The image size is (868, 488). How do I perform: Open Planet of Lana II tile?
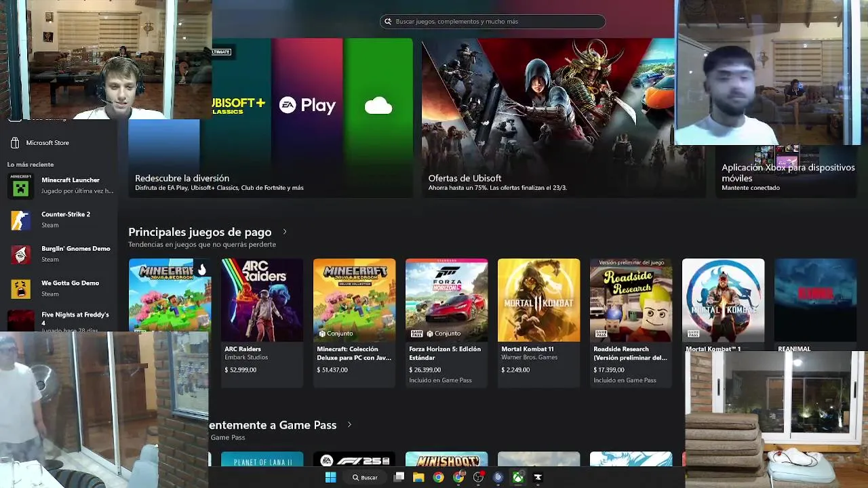262,460
